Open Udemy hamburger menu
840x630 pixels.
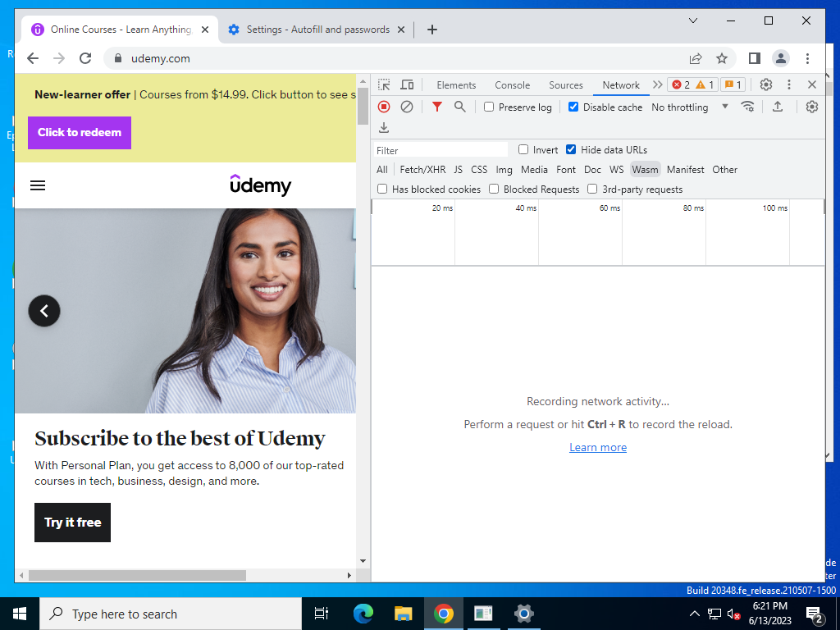click(x=38, y=185)
